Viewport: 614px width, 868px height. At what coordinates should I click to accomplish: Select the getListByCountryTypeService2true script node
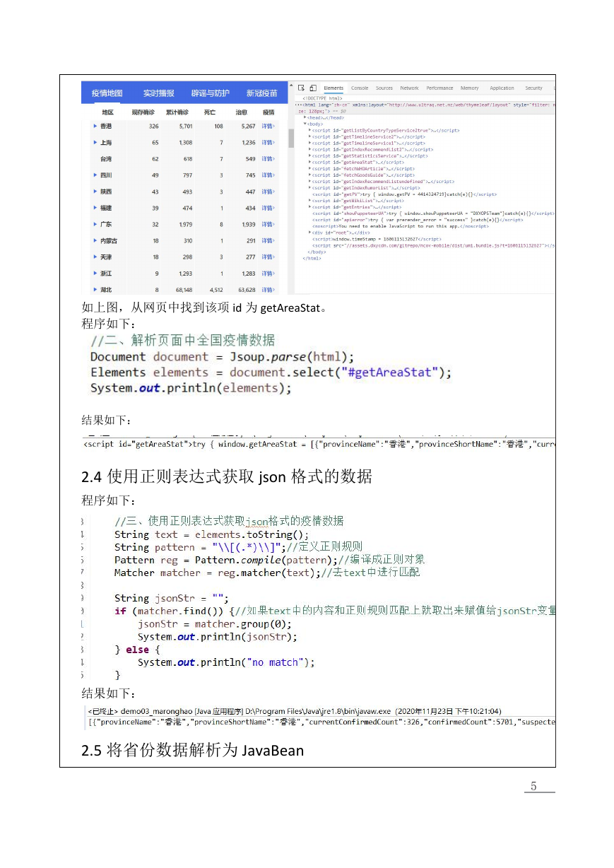click(x=386, y=130)
